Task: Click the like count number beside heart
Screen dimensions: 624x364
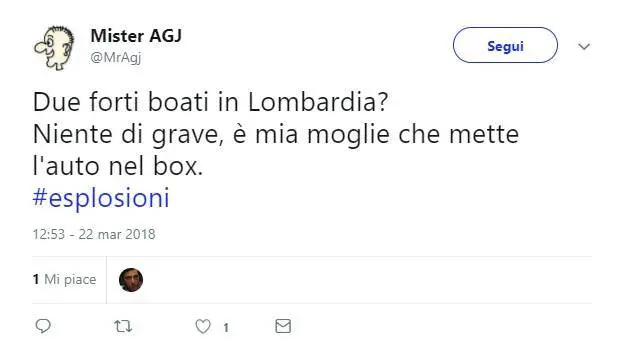Action: (x=226, y=328)
